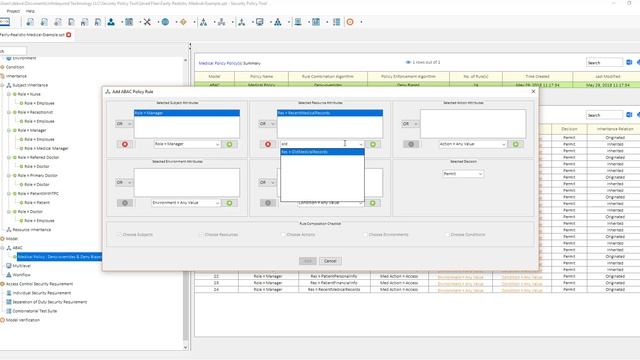Image resolution: width=640 pixels, height=360 pixels.
Task: Select Medical Policy tree item under ABAC
Action: 59,257
